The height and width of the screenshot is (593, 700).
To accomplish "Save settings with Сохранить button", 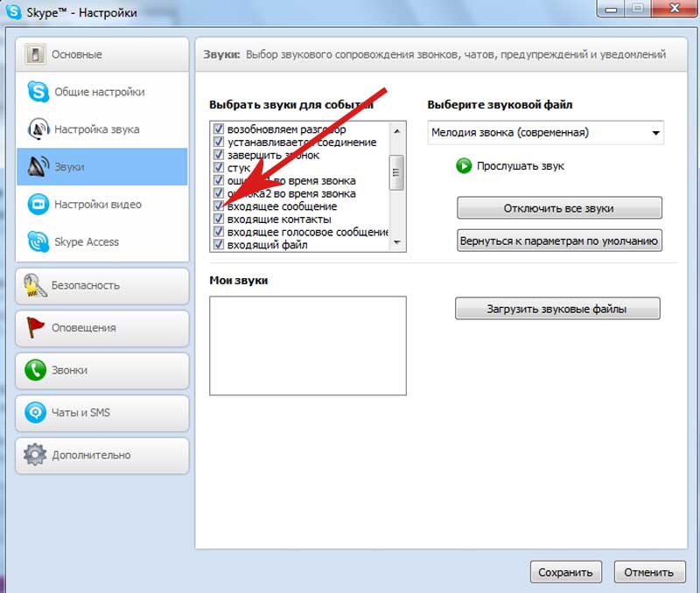I will click(x=565, y=572).
